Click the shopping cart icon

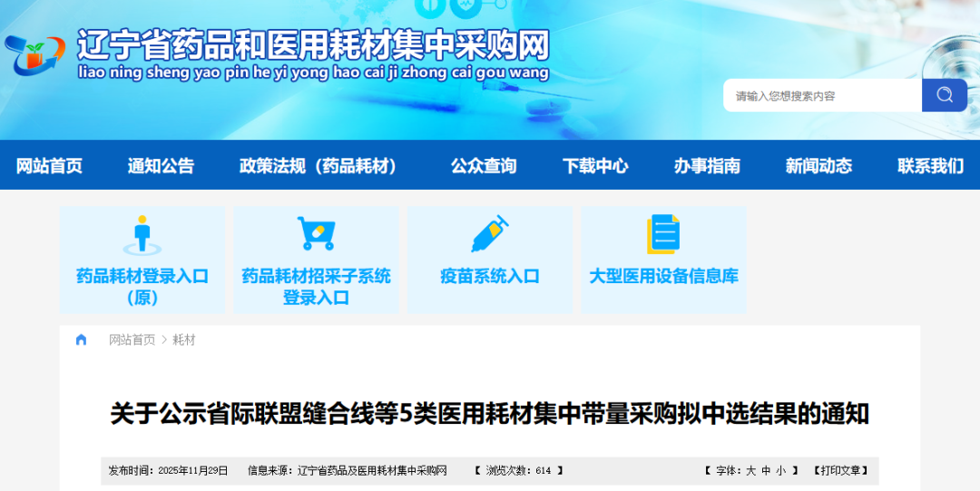coord(317,233)
